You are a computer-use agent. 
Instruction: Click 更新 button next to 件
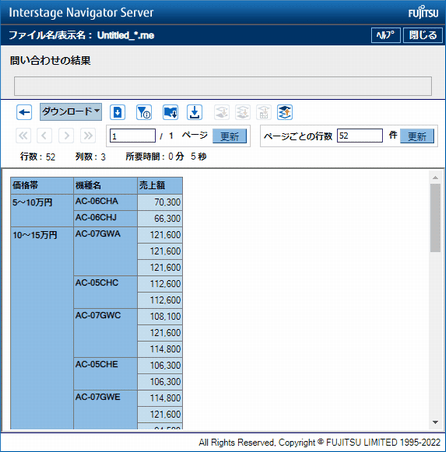(x=417, y=136)
